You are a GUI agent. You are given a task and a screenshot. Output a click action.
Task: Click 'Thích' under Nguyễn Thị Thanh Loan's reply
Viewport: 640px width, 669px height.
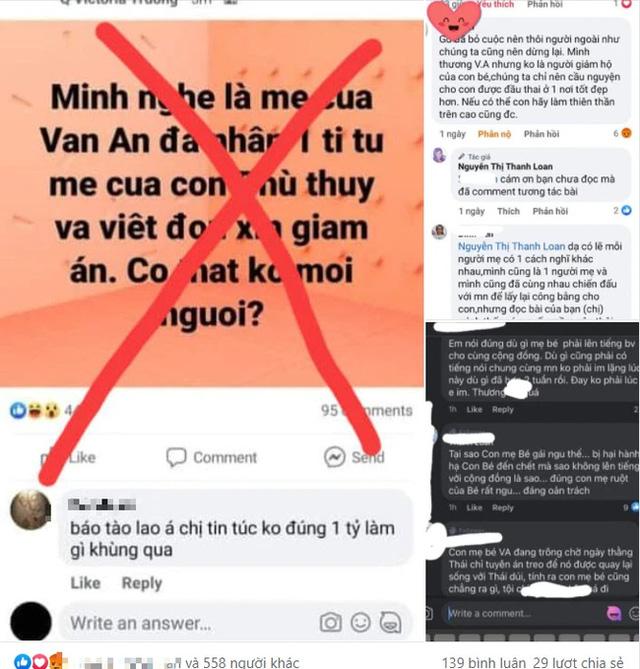point(508,211)
